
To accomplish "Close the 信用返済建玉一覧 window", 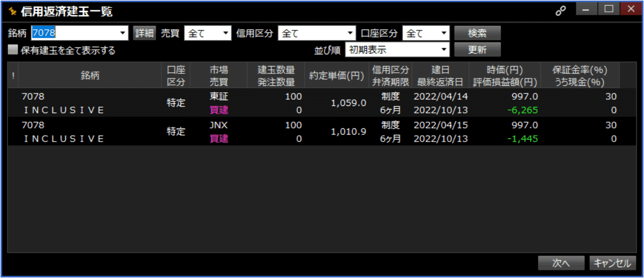I will 631,9.
